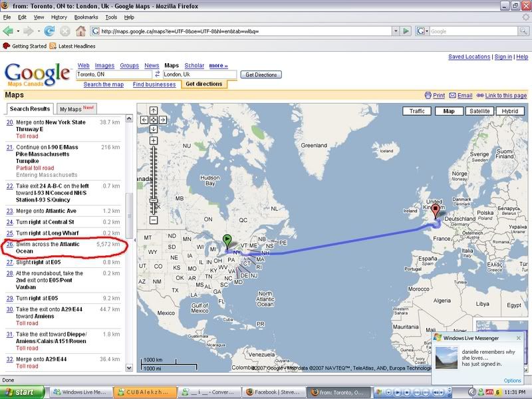Click the Toronto, ON start field
Viewport: 532px width, 399px height.
[114, 74]
